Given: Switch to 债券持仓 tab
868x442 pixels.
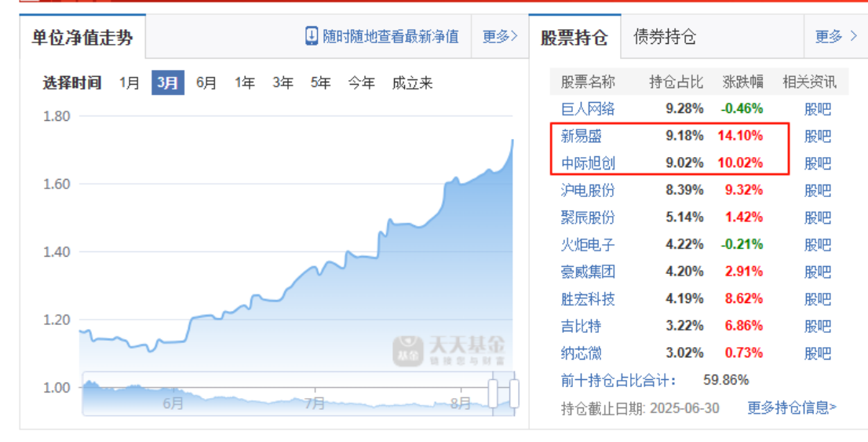Looking at the screenshot, I should click(664, 37).
